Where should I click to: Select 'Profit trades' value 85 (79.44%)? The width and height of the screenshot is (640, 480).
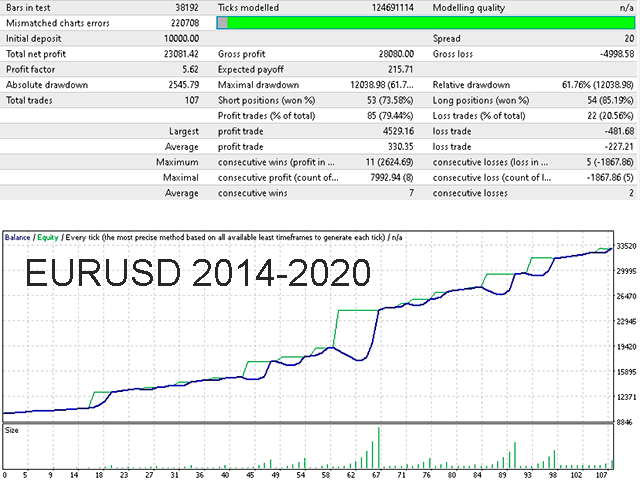pos(390,116)
